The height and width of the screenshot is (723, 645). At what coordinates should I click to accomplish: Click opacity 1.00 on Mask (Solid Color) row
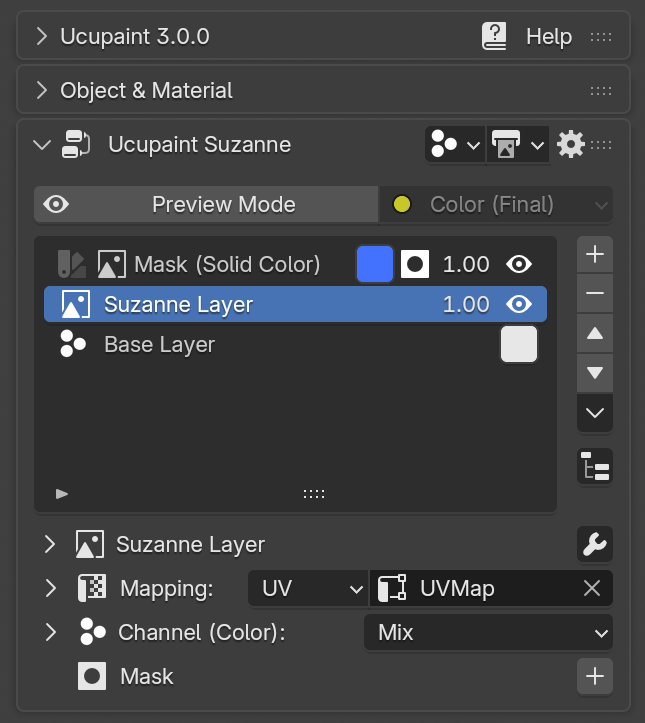pyautogui.click(x=466, y=264)
